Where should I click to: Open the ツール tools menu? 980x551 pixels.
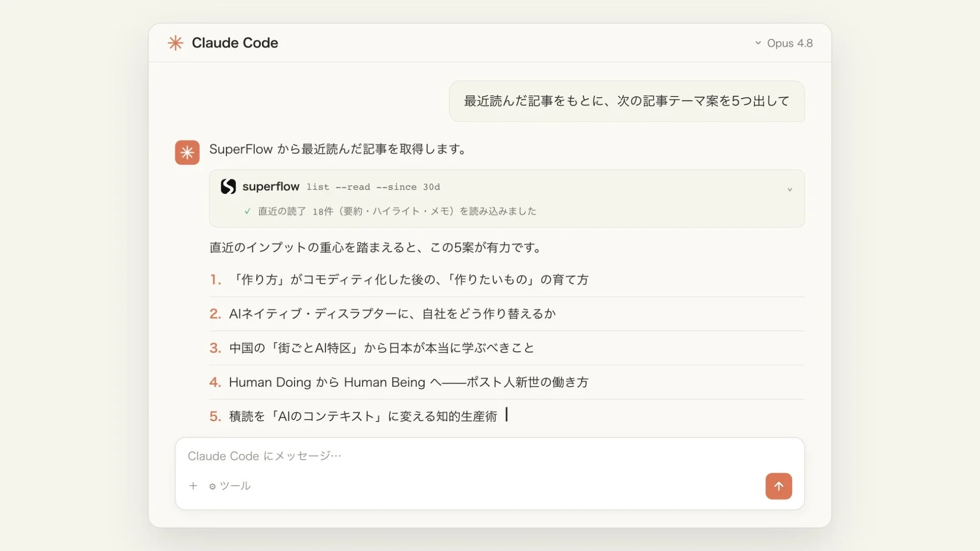[x=230, y=486]
